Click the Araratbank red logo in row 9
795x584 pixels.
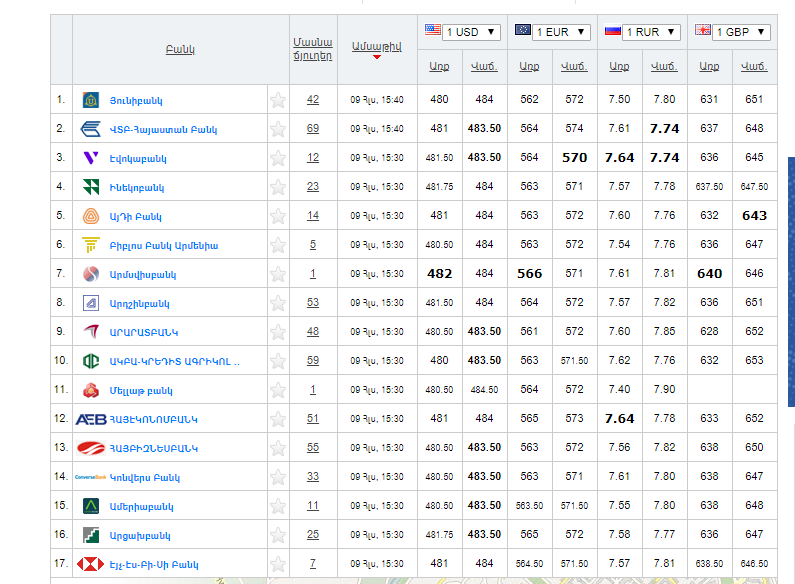[91, 332]
